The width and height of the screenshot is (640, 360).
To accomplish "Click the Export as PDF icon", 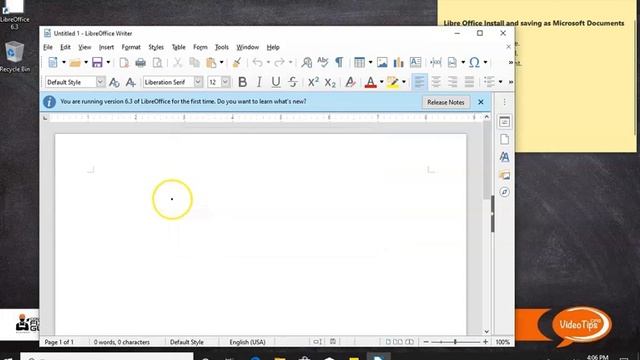I will pyautogui.click(x=124, y=62).
